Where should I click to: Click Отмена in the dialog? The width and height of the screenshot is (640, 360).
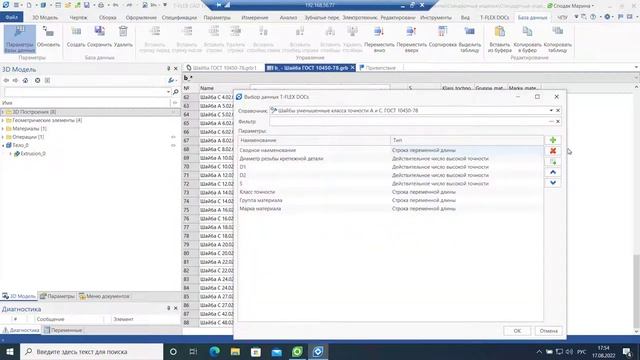click(549, 331)
